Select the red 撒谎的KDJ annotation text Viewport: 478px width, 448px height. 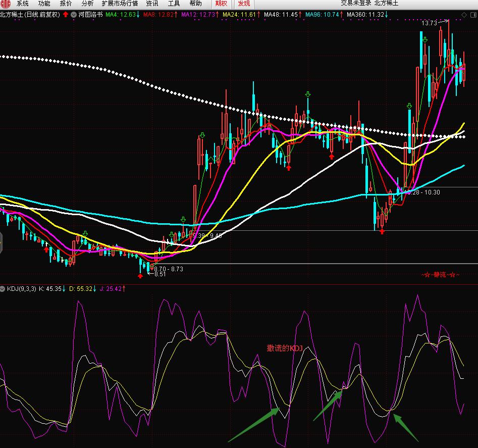click(x=284, y=348)
